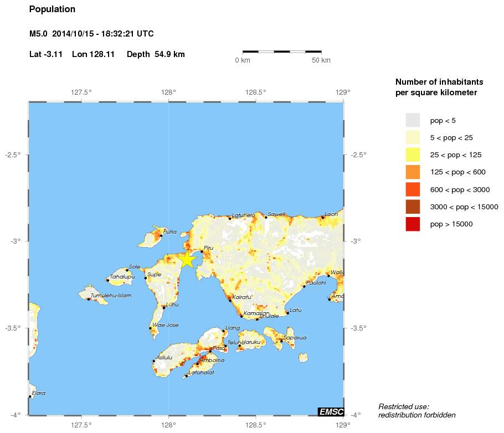Click the Ambolna city label

click(x=213, y=360)
